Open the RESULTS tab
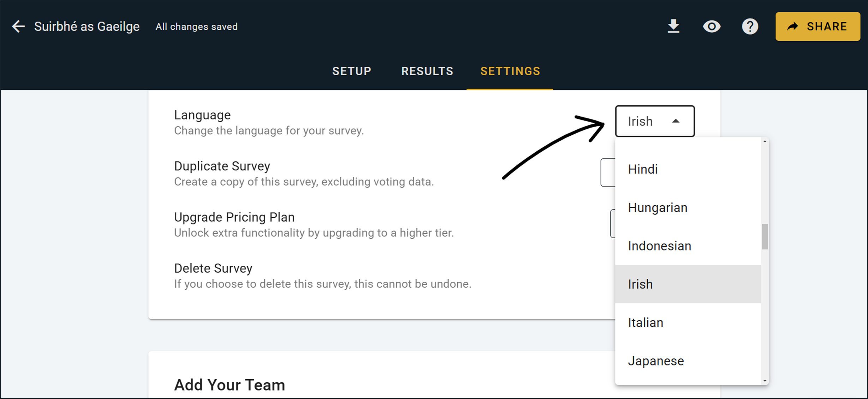This screenshot has width=868, height=399. point(427,71)
